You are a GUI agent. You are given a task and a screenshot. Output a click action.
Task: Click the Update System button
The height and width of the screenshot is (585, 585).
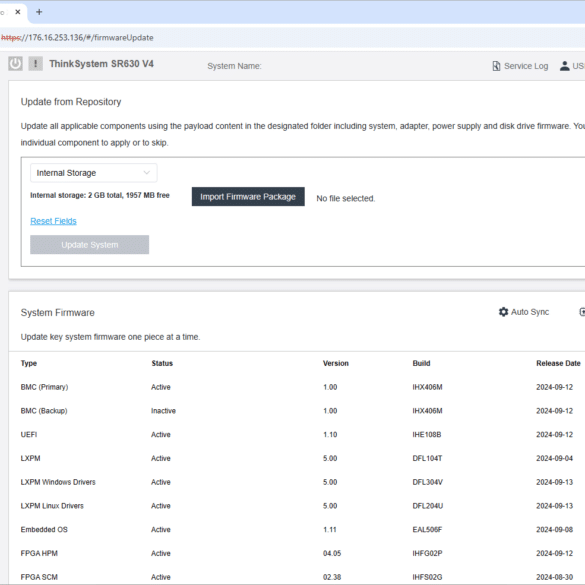coord(90,245)
